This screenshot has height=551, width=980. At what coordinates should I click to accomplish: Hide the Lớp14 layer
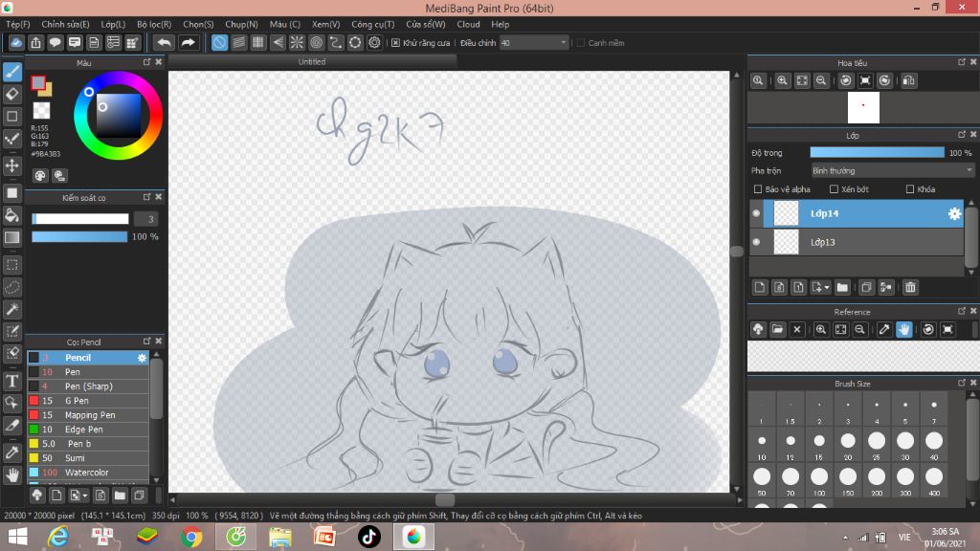(756, 213)
